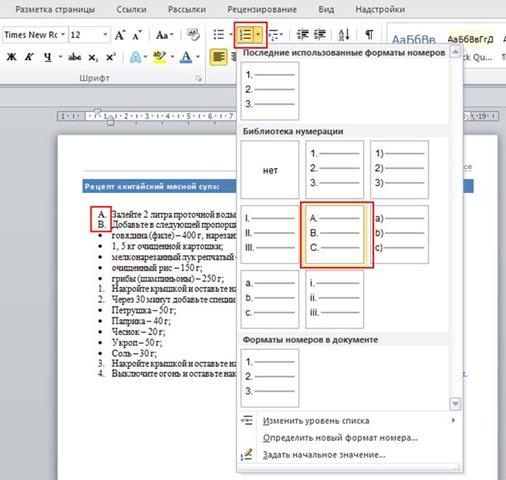Viewport: 506px width, 480px height.
Task: Toggle underline Ч formatting
Action: pyautogui.click(x=48, y=57)
